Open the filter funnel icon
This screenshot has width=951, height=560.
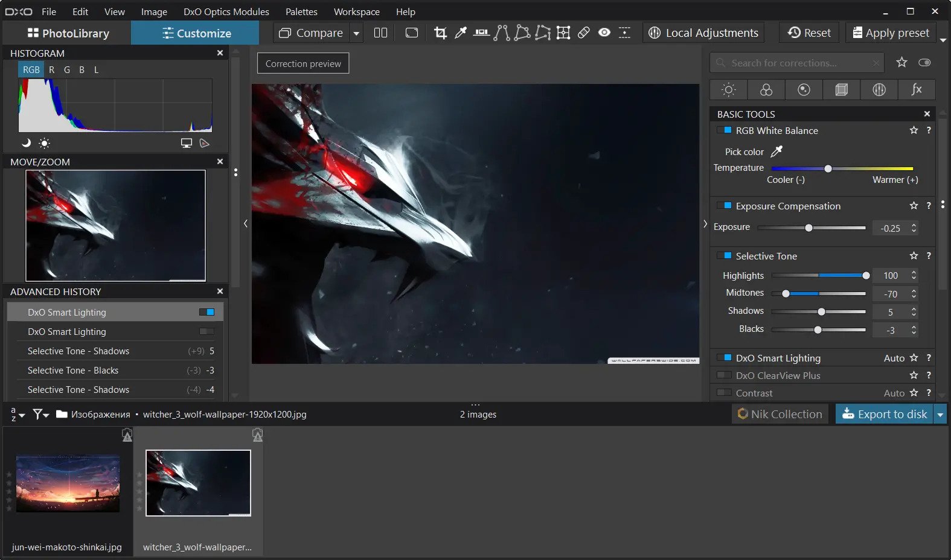[x=40, y=414]
